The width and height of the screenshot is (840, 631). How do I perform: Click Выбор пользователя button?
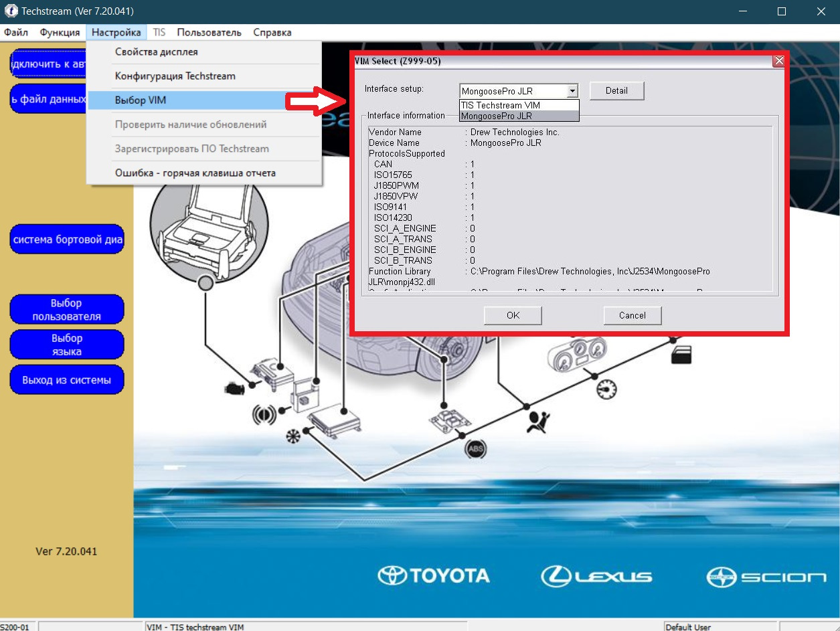pos(67,310)
